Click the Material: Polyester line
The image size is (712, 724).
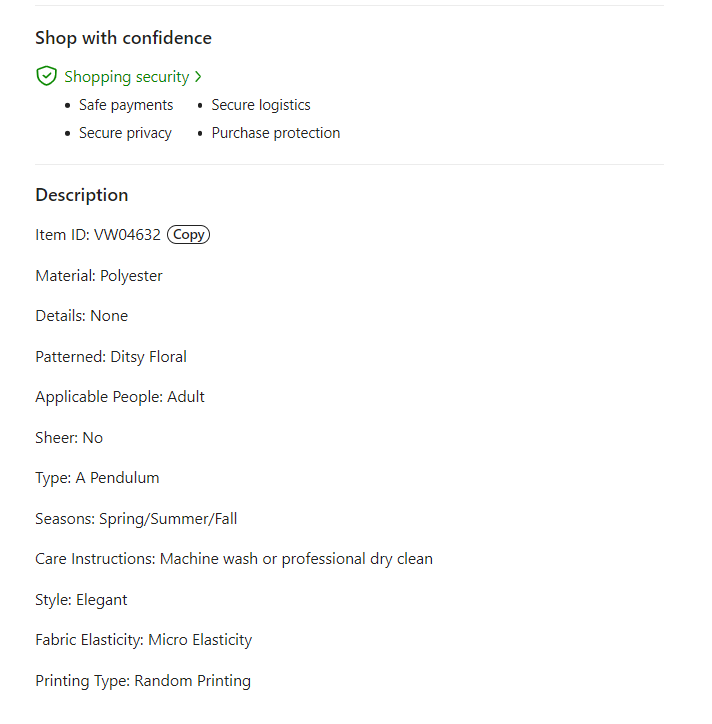[x=99, y=276]
